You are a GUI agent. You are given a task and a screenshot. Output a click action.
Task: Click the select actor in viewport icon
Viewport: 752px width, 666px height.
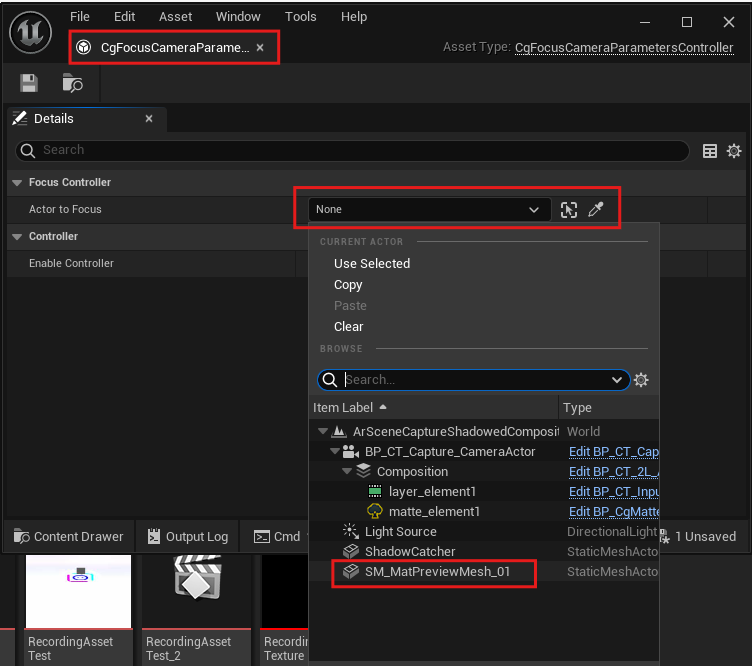(569, 209)
